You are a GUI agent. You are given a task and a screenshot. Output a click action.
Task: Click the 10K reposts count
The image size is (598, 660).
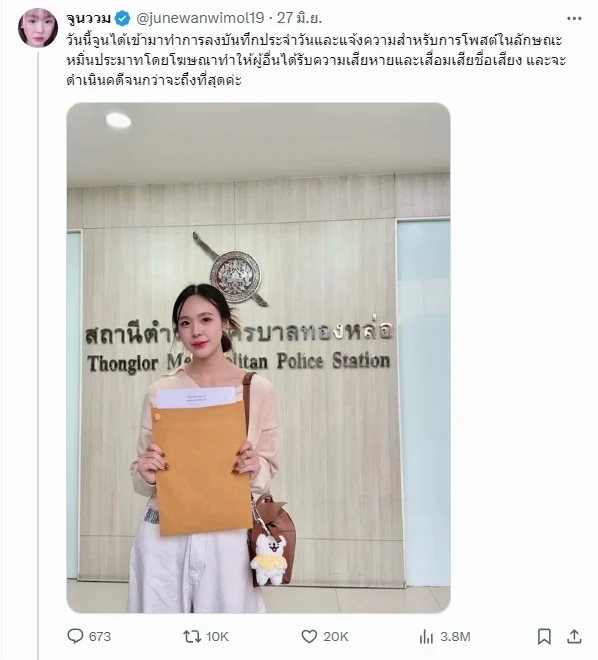(x=217, y=636)
